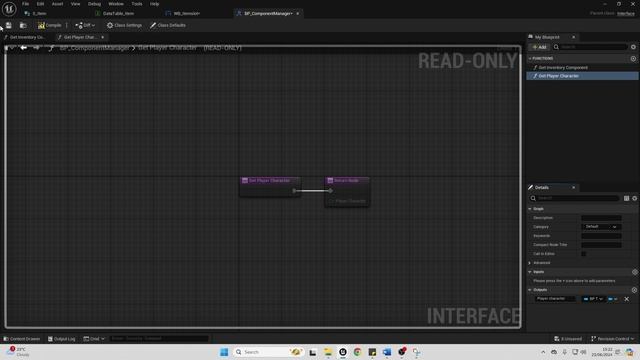
Task: Remove the Player Character output parameter
Action: (x=627, y=299)
